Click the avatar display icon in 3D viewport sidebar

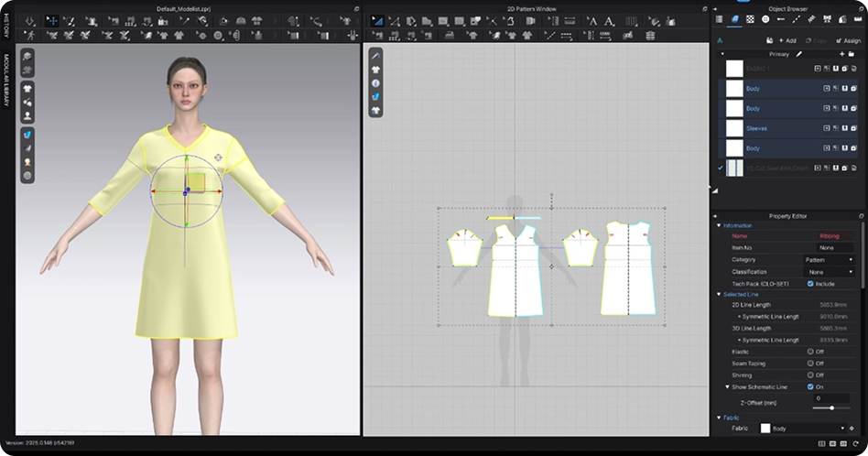pyautogui.click(x=27, y=116)
